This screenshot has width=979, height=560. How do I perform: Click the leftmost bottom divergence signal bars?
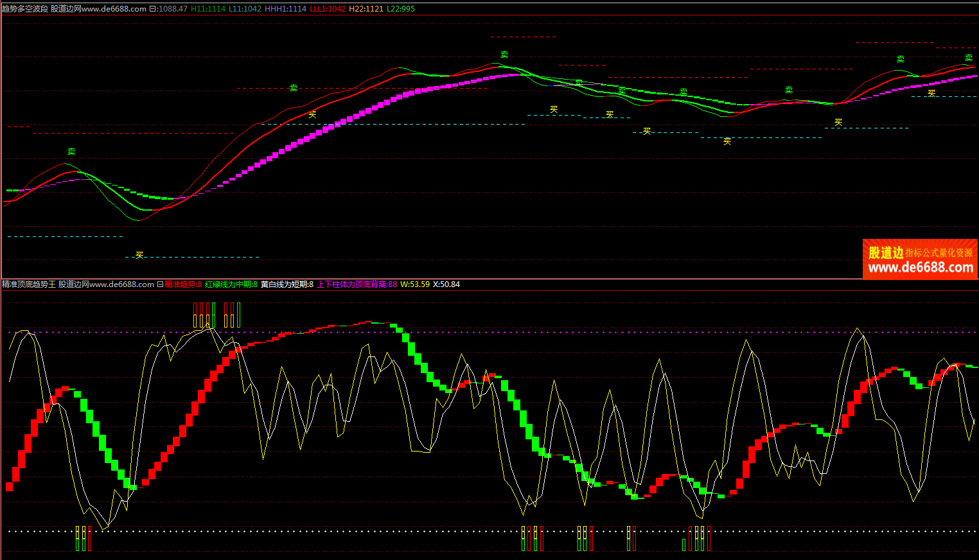(x=83, y=538)
